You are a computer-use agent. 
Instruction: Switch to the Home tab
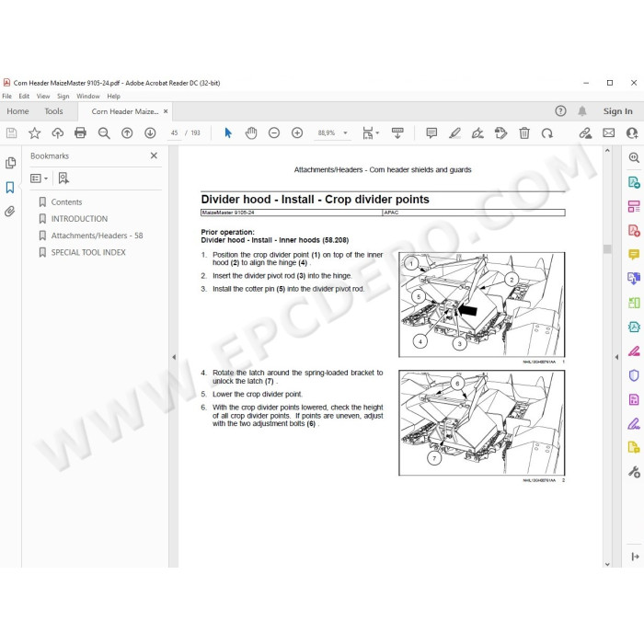tap(17, 111)
